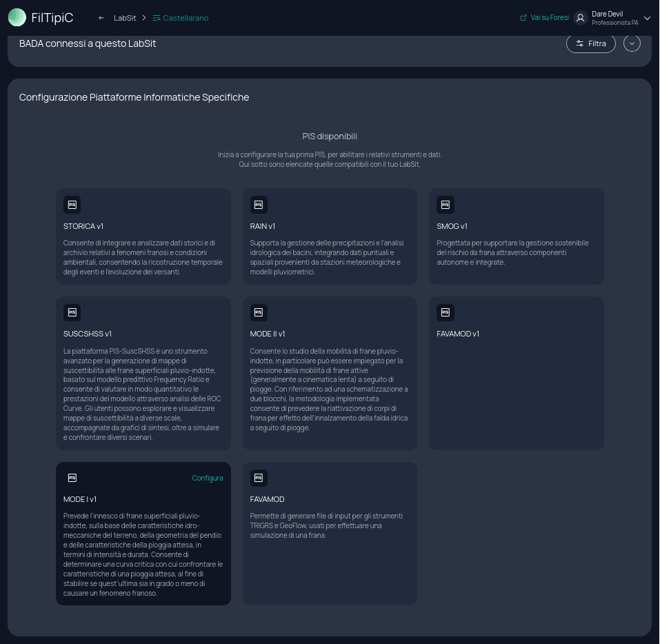The height and width of the screenshot is (644, 660).
Task: Select the SUSCSHSS v1 card title
Action: tap(88, 334)
